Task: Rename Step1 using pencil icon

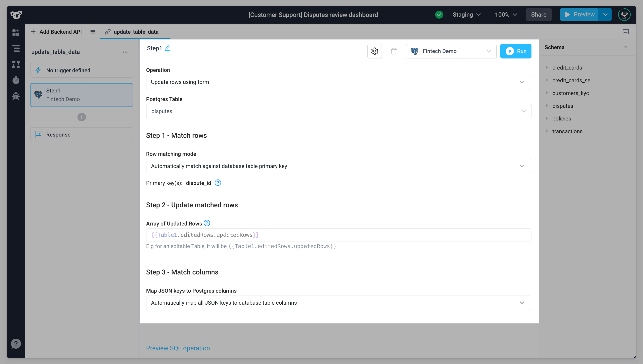Action: point(167,48)
